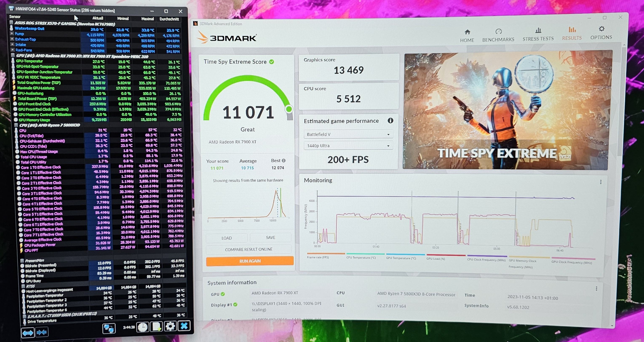Image resolution: width=644 pixels, height=342 pixels.
Task: Open HWiNFO sensor settings gear icon
Action: click(x=171, y=326)
